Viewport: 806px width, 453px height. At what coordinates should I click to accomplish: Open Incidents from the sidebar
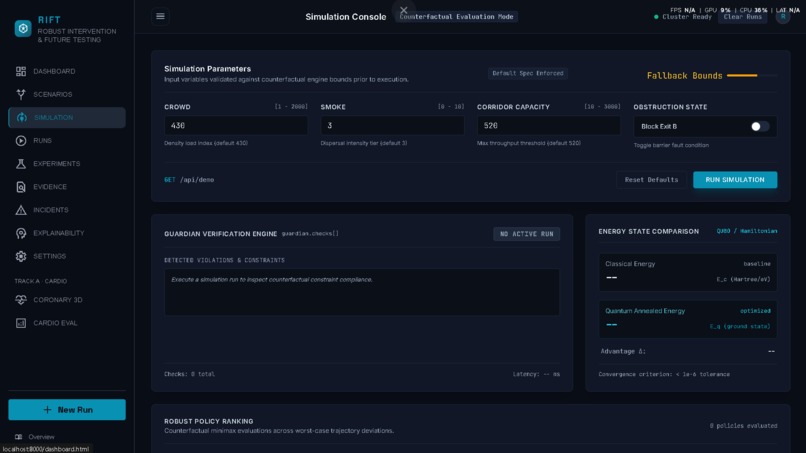67,210
